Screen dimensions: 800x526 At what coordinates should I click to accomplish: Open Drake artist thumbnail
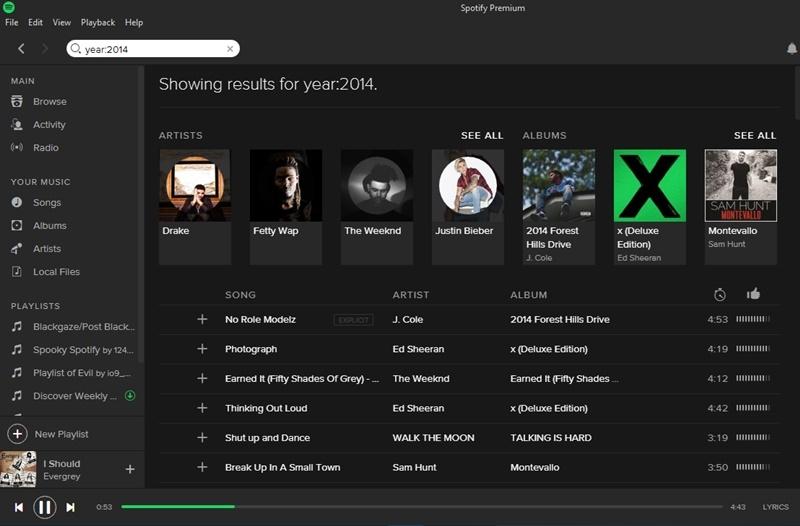(x=194, y=185)
